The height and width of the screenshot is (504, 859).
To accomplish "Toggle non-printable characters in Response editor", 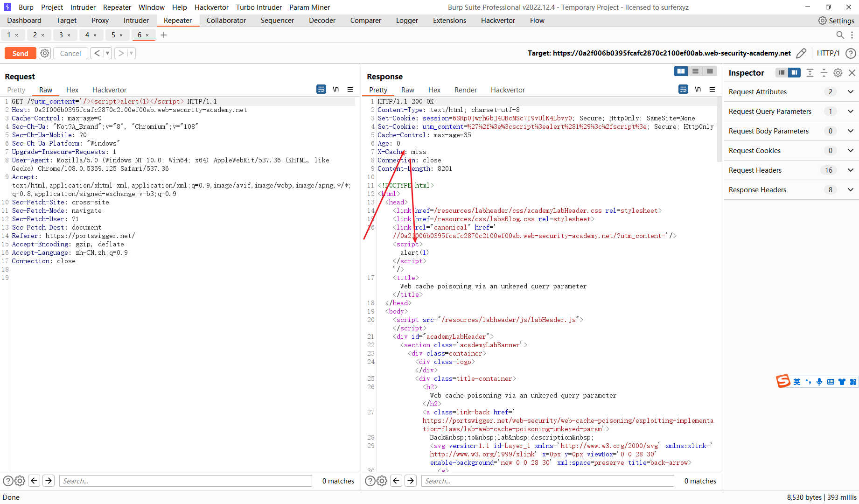I will (x=698, y=89).
